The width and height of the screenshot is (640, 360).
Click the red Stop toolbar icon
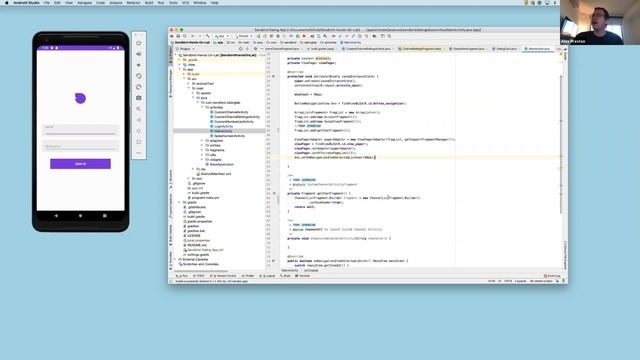[x=304, y=36]
